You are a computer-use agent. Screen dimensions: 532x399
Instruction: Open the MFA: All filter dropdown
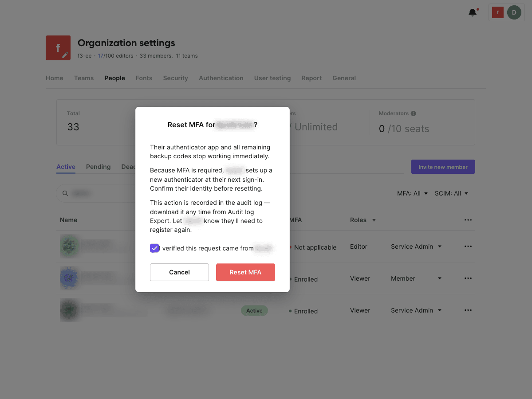click(x=412, y=193)
